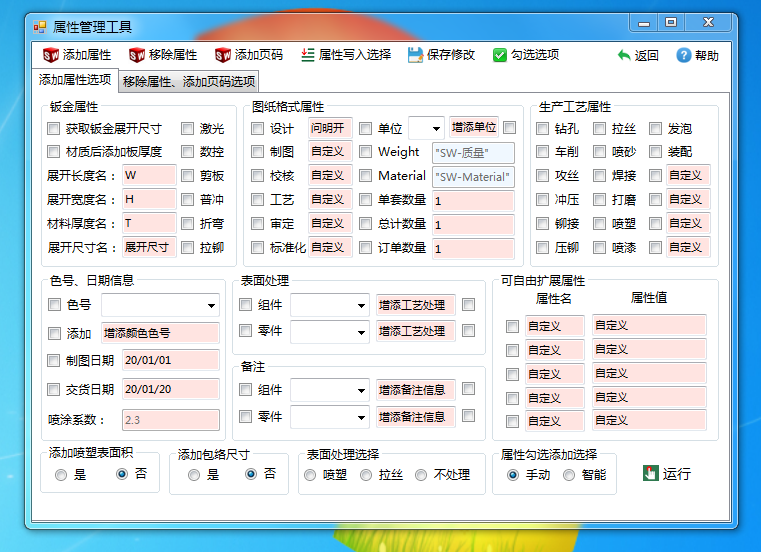Open the 色号 dropdown list
The image size is (761, 552).
(161, 305)
